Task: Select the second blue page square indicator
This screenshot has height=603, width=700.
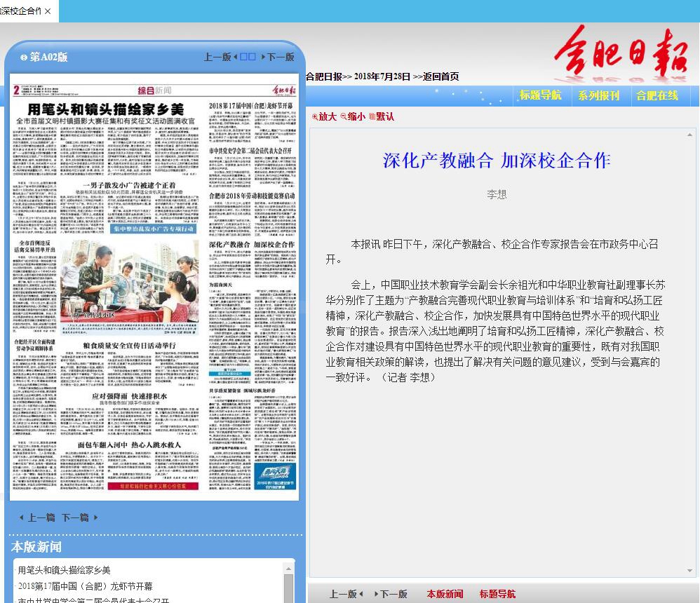Action: click(253, 57)
